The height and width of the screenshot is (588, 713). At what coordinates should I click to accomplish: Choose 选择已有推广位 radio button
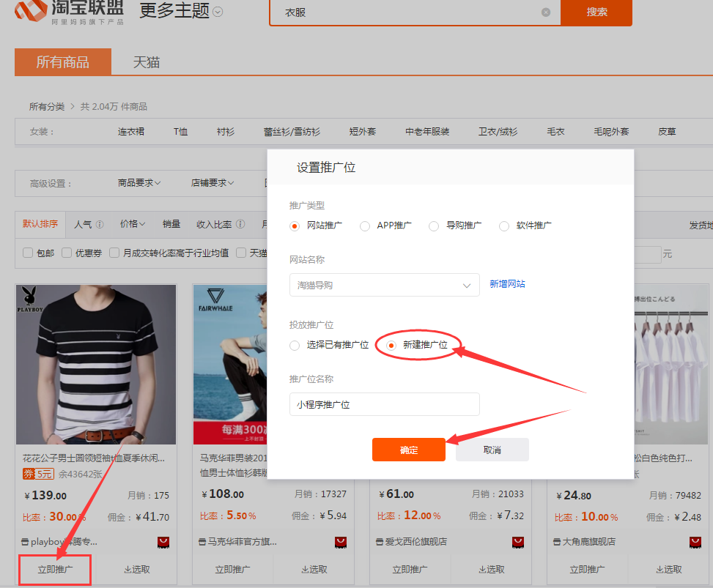click(295, 345)
